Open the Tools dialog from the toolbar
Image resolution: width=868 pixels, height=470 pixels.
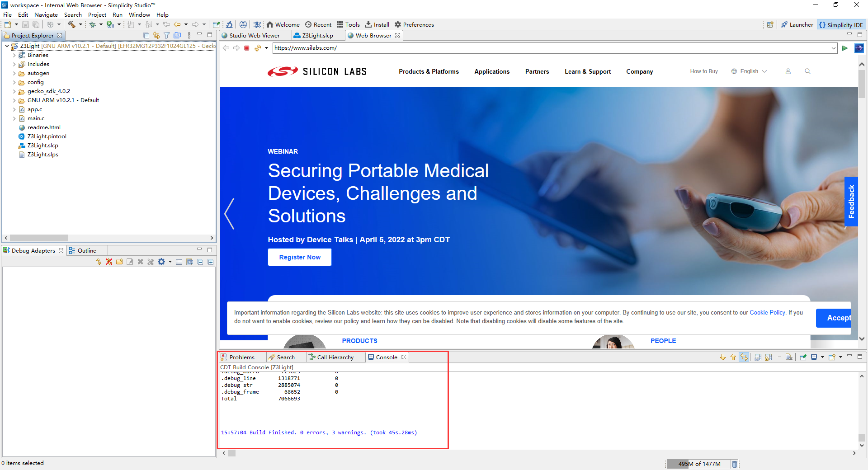click(348, 24)
